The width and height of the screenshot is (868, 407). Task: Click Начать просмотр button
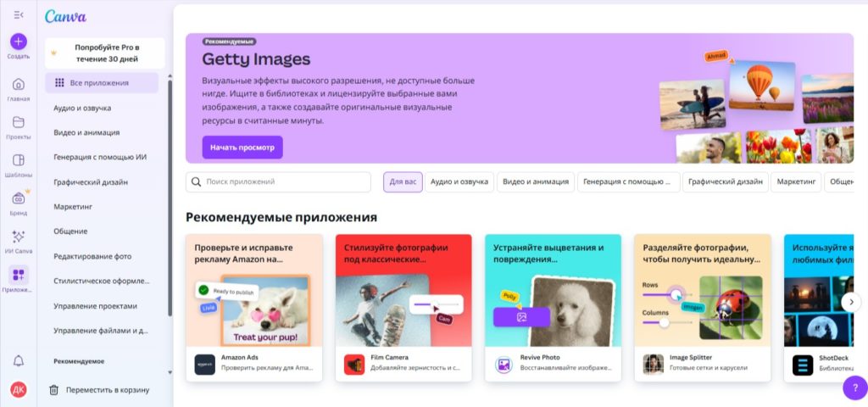pyautogui.click(x=242, y=148)
